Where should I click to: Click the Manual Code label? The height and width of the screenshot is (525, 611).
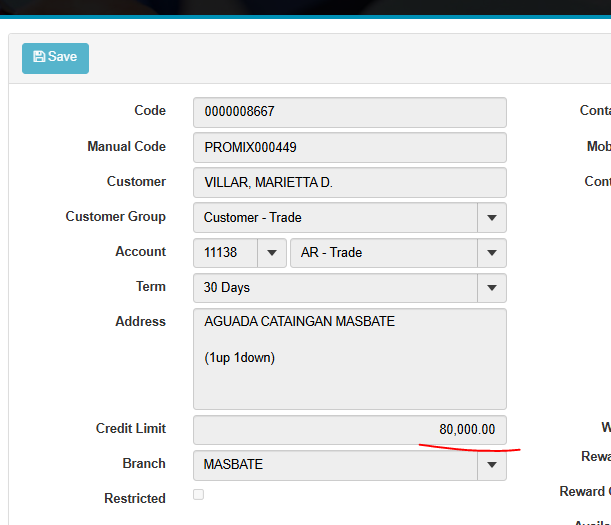(x=126, y=146)
